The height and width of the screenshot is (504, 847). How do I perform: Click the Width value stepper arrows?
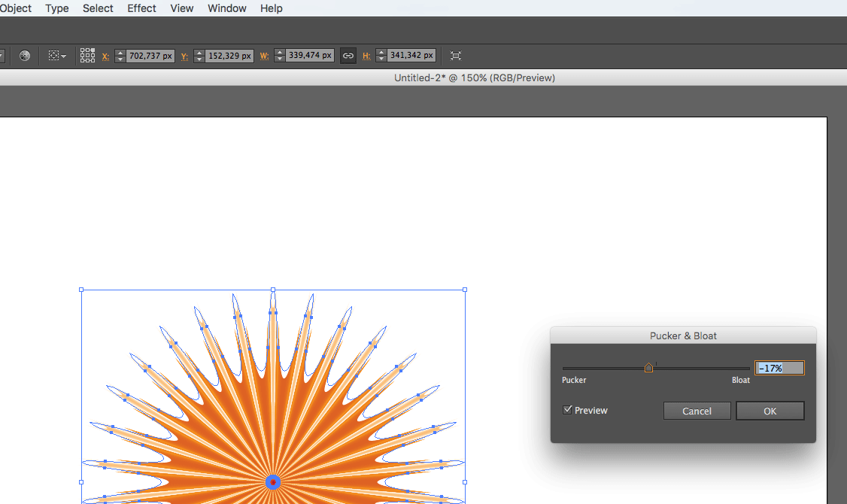pos(280,56)
